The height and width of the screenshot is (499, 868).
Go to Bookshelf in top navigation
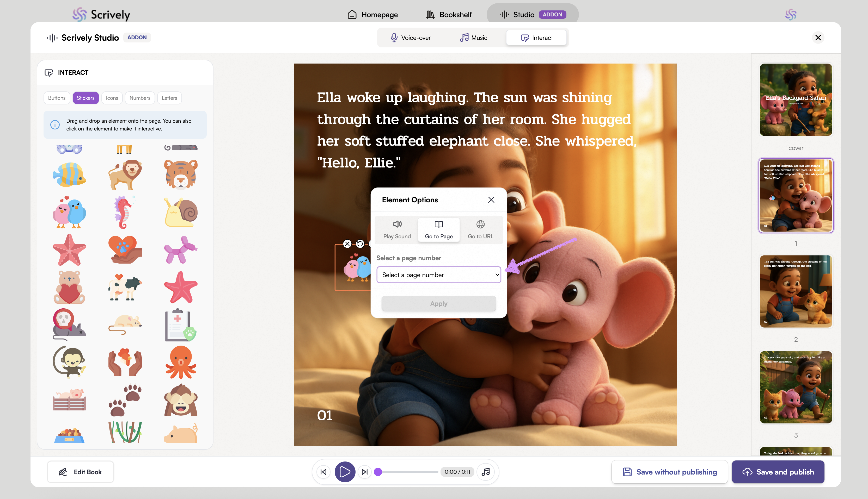click(449, 15)
